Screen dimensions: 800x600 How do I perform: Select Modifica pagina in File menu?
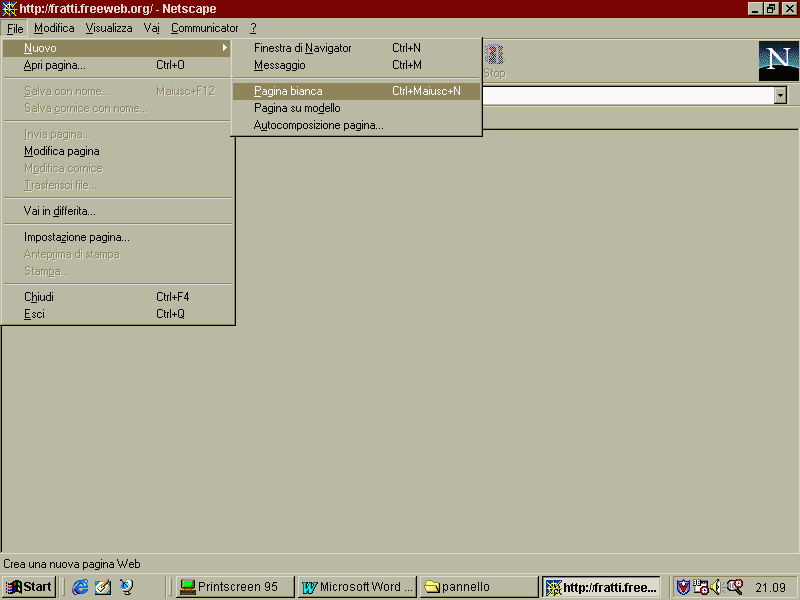click(x=117, y=152)
